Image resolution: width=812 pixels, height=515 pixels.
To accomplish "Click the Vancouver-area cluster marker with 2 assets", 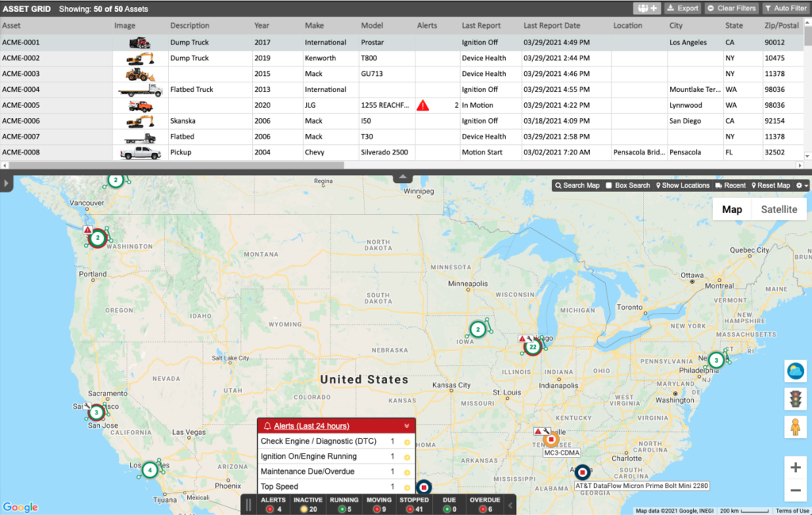I will coord(116,180).
